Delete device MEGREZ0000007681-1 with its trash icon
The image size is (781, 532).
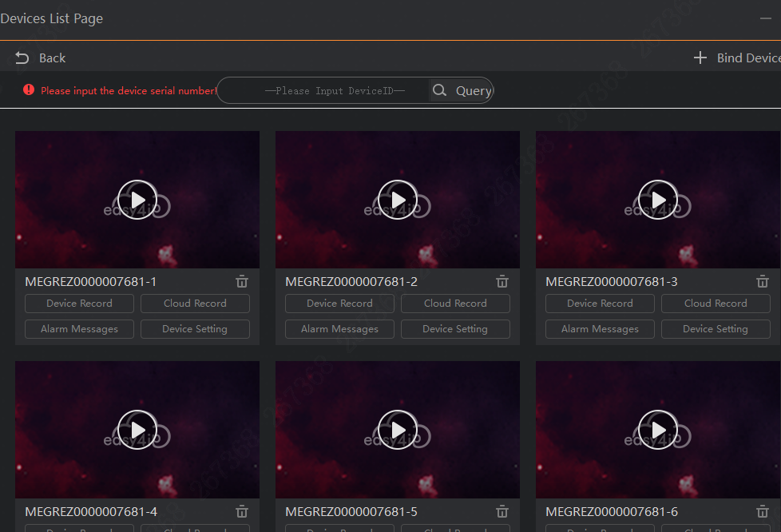[242, 281]
